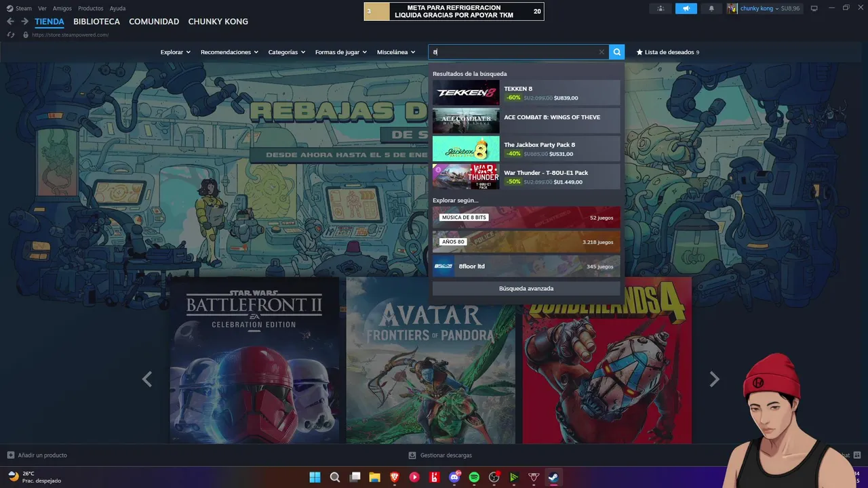Open the 8floor ltd developer entry

click(526, 266)
